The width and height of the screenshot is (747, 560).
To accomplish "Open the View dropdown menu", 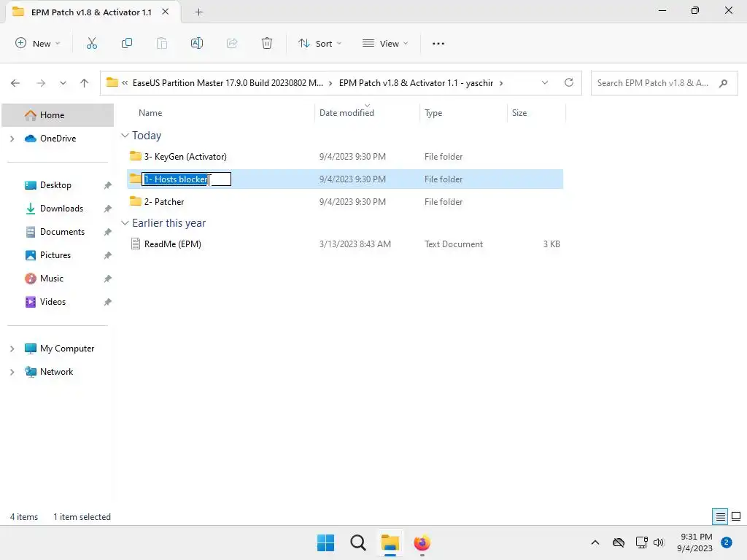I will pos(385,43).
